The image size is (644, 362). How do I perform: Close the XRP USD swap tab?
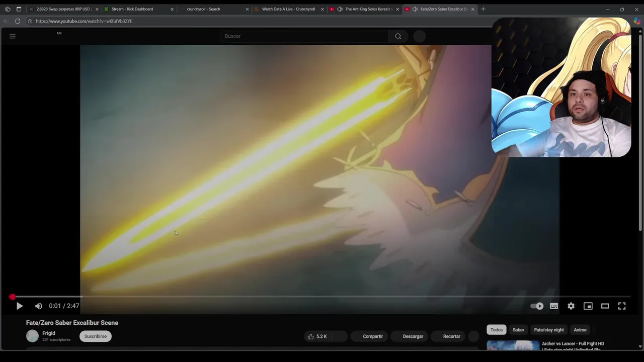tap(97, 9)
